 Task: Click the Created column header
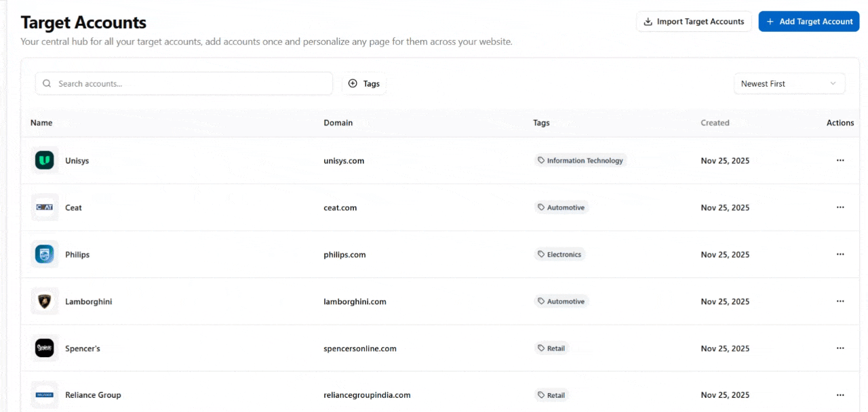(x=715, y=123)
